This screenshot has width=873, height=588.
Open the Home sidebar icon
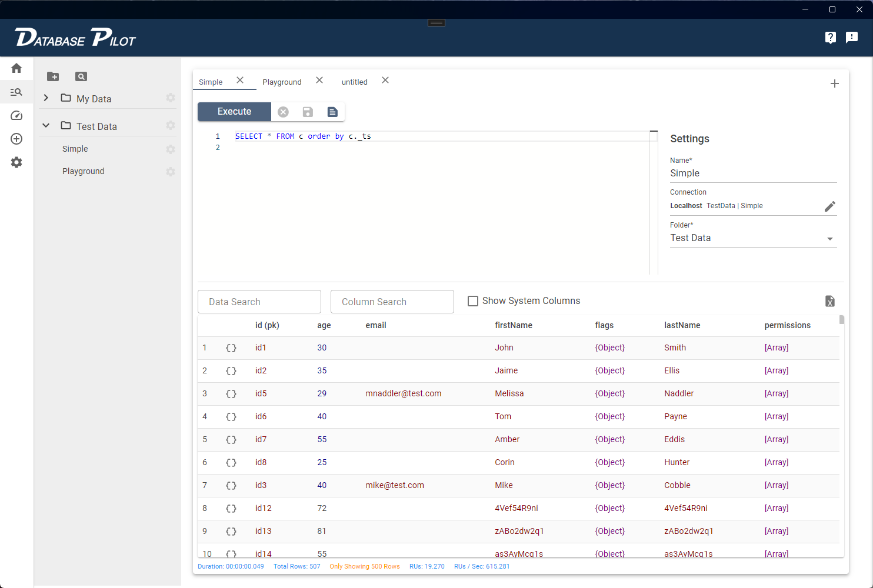(x=16, y=68)
